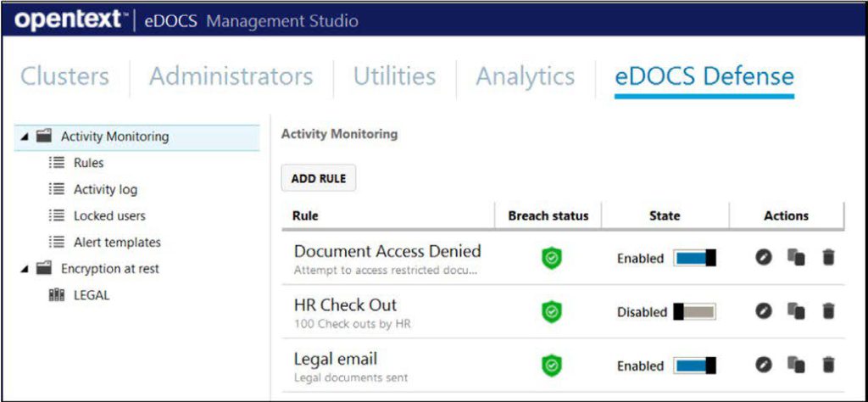Enable the HR Check Out rule toggle
This screenshot has width=868, height=402.
tap(695, 312)
